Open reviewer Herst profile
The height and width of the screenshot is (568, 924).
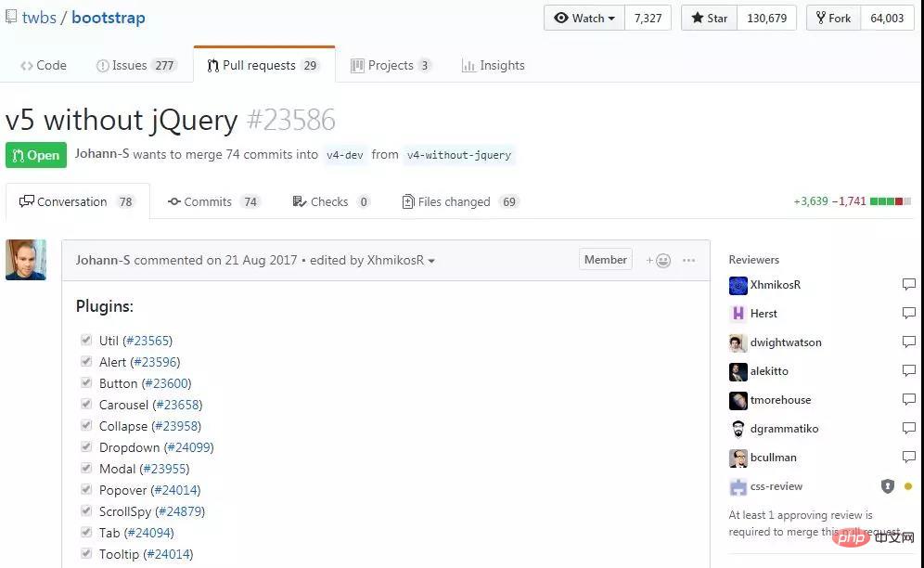tap(764, 314)
